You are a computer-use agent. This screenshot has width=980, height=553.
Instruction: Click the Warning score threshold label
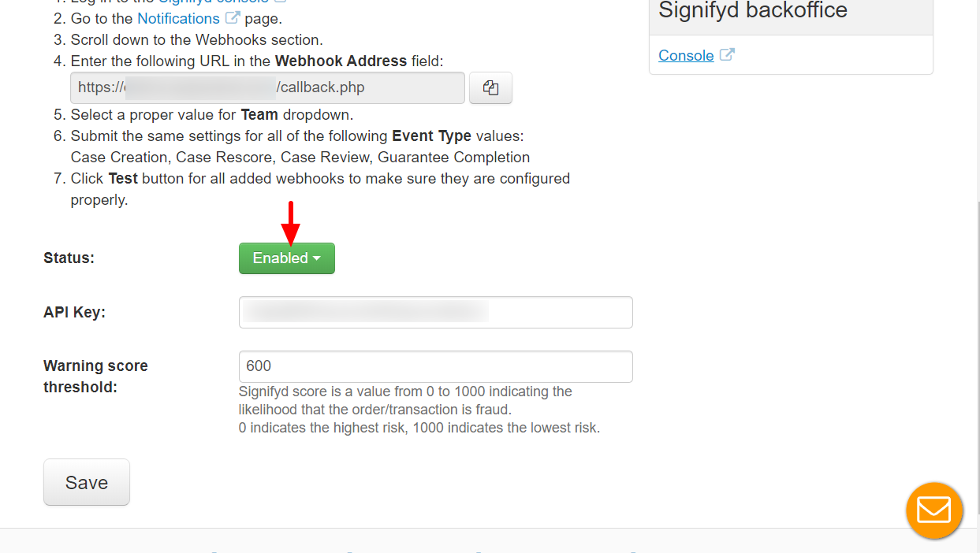95,377
